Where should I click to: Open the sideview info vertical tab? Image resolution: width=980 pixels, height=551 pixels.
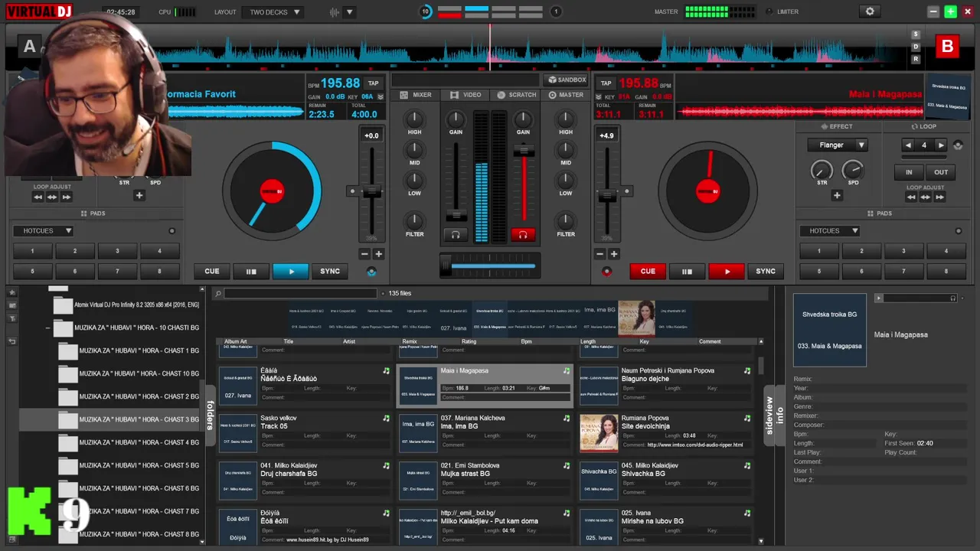coord(775,416)
